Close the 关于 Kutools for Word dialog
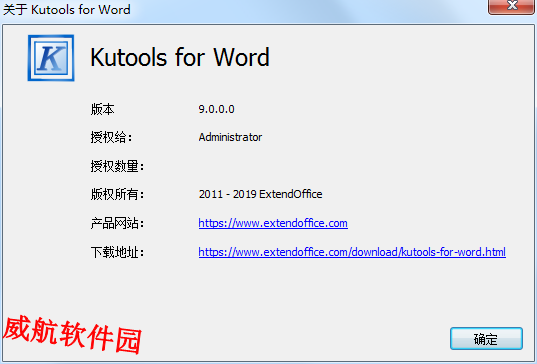 (x=512, y=6)
